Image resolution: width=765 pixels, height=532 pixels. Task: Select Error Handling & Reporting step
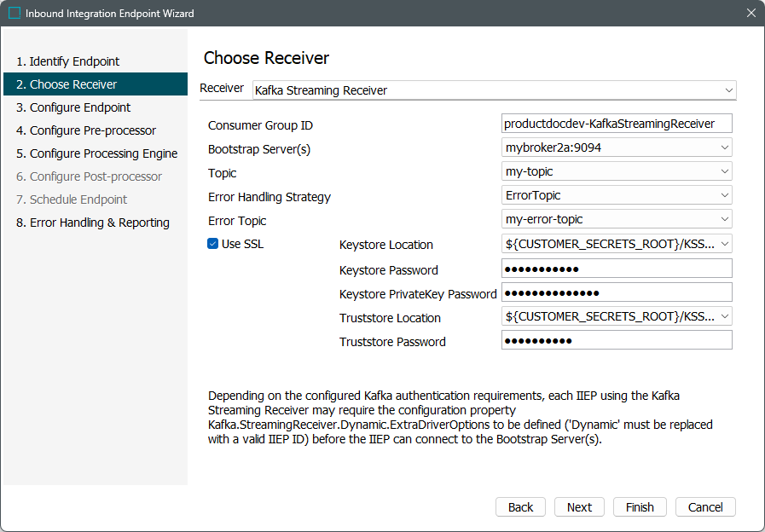[x=92, y=223]
